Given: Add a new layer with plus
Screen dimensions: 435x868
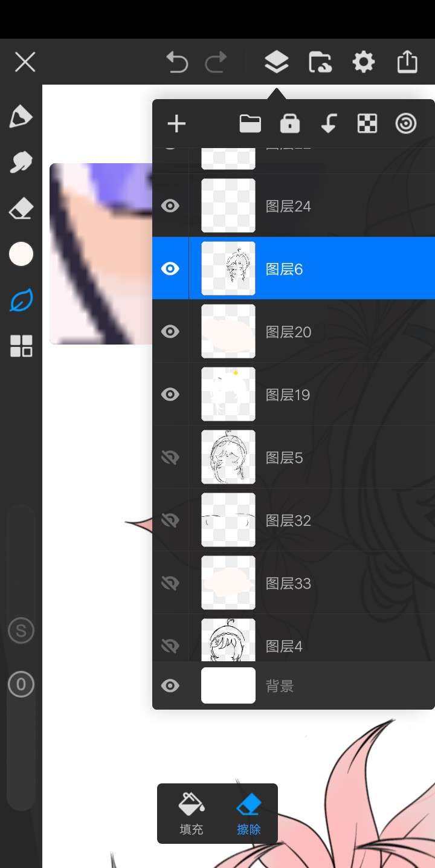Looking at the screenshot, I should pyautogui.click(x=176, y=125).
